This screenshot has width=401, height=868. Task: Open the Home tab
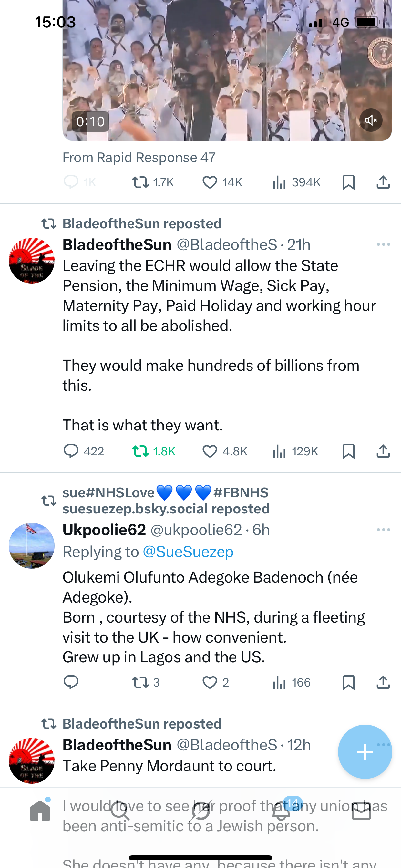point(40,811)
